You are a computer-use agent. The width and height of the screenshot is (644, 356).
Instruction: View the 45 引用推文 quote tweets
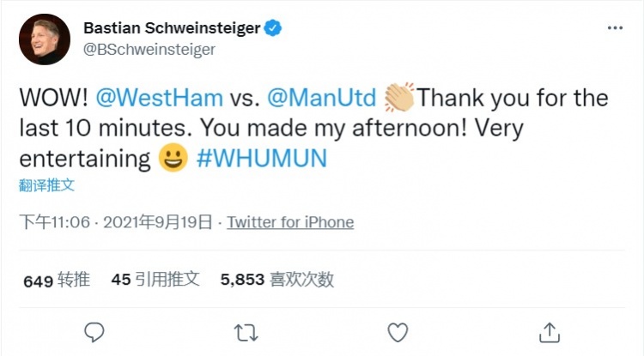click(x=155, y=280)
